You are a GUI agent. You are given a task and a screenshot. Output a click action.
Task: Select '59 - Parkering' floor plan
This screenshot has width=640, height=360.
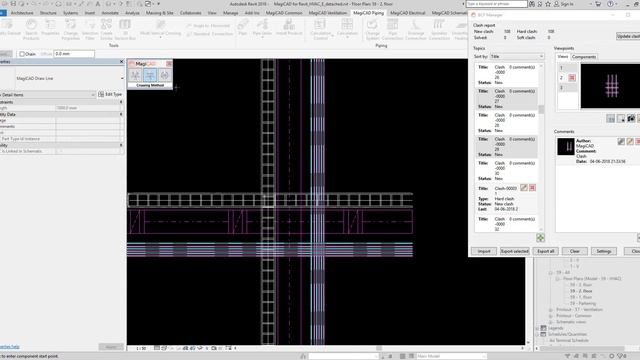(x=582, y=303)
